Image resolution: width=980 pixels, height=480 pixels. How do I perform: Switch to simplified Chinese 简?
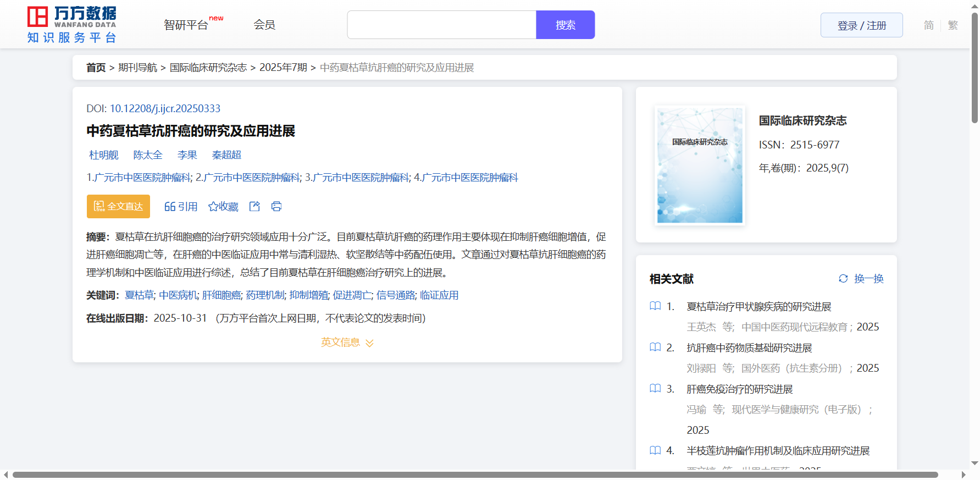click(x=928, y=25)
